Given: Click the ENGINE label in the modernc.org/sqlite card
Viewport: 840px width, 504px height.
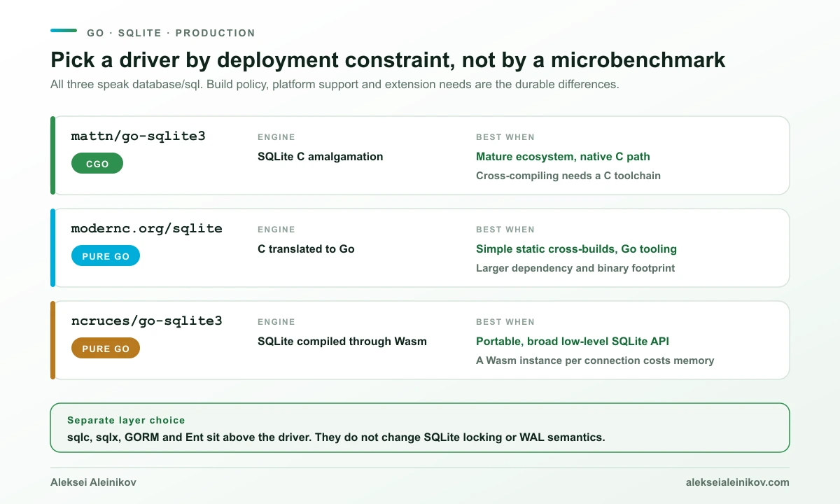Looking at the screenshot, I should [276, 230].
